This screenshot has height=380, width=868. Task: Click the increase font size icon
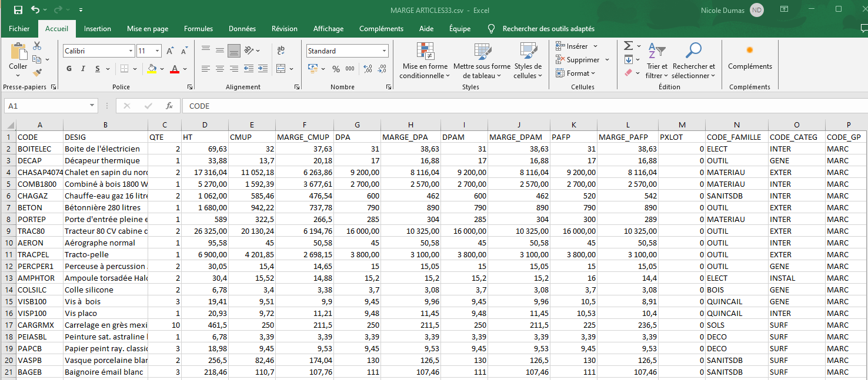[170, 51]
